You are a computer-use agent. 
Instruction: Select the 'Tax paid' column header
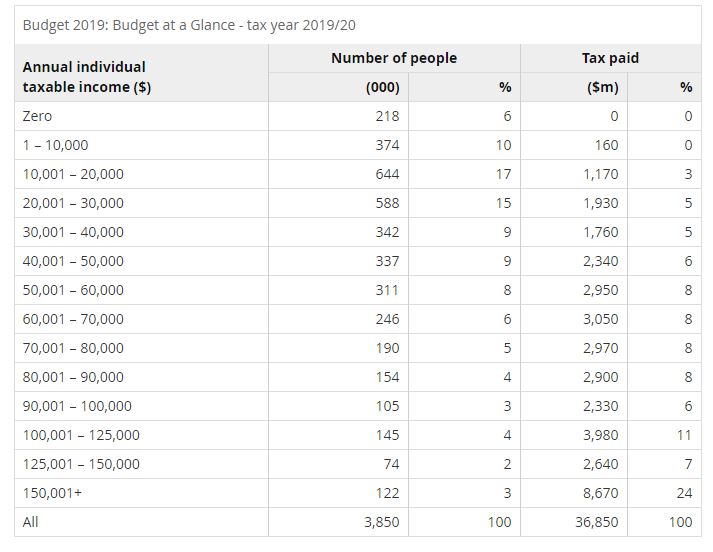point(609,58)
